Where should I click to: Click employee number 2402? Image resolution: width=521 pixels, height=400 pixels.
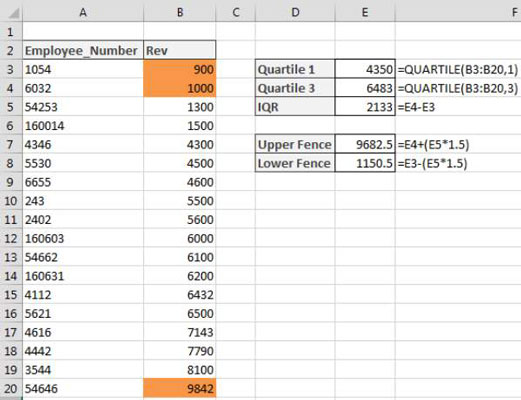83,220
